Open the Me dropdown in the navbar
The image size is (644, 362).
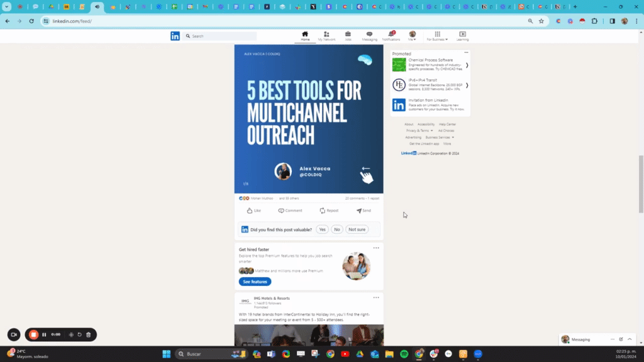(x=413, y=36)
